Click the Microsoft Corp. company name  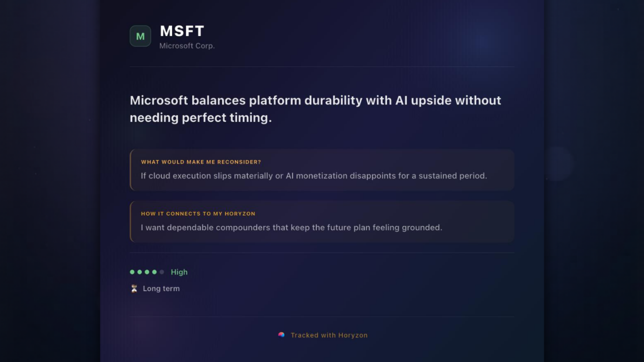coord(187,46)
